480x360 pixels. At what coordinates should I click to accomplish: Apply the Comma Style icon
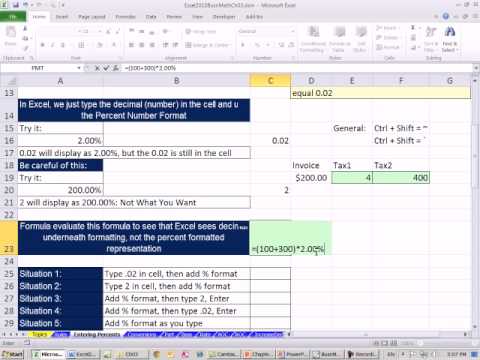pyautogui.click(x=268, y=45)
